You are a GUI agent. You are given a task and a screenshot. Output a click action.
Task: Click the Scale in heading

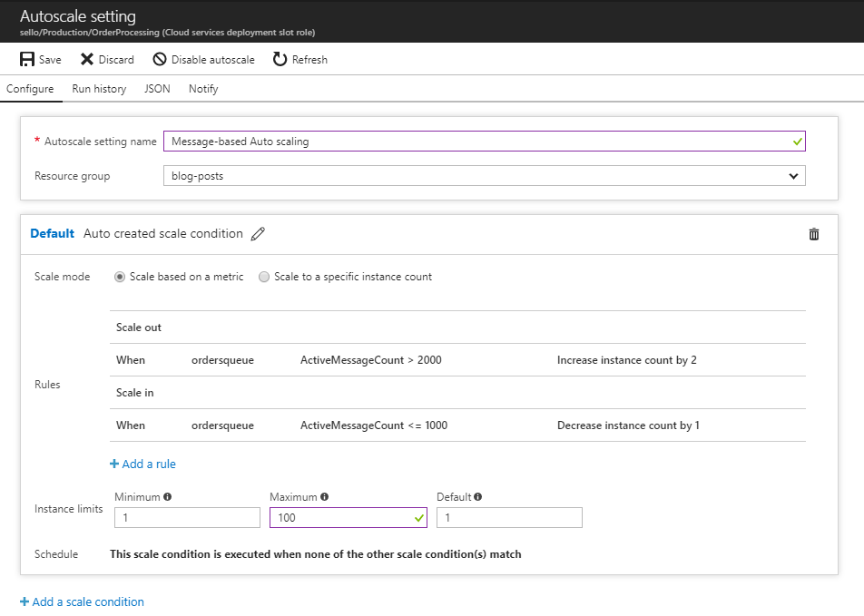point(135,393)
